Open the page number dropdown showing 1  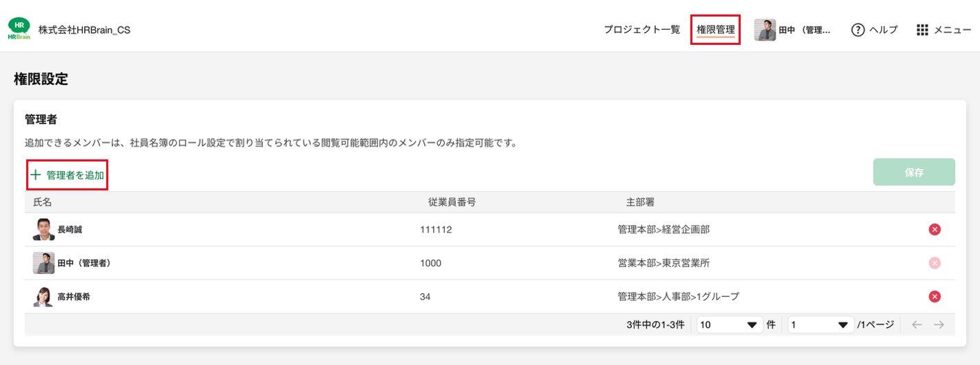[x=820, y=325]
